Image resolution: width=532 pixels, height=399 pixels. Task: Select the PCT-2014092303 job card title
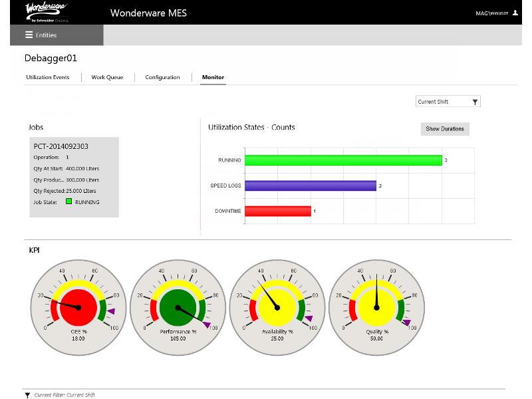tap(61, 146)
